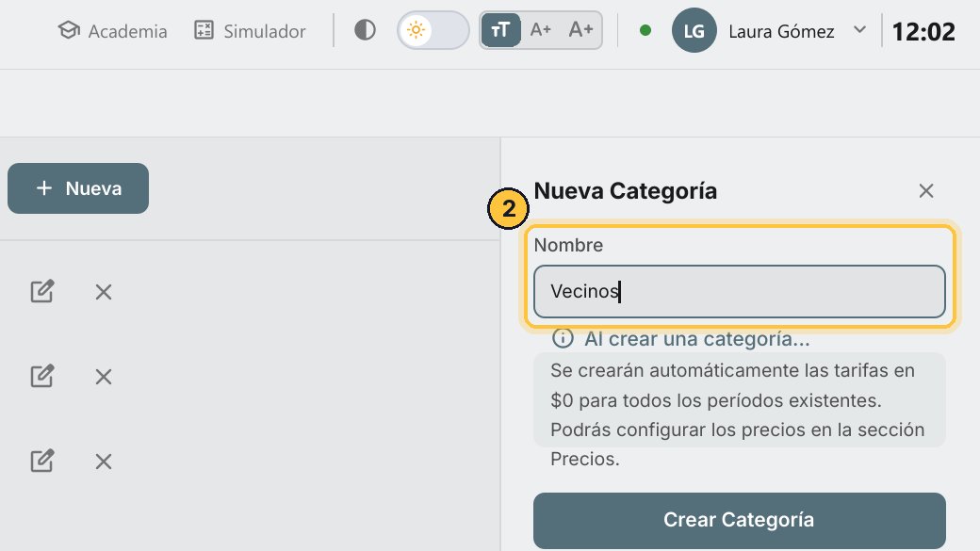Click the Nombre field label

pyautogui.click(x=568, y=245)
